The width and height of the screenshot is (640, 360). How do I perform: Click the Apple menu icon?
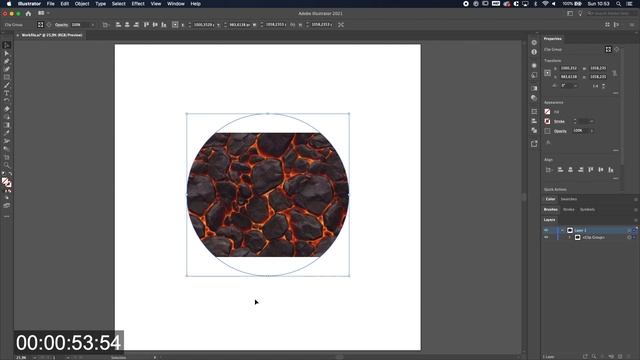9,4
